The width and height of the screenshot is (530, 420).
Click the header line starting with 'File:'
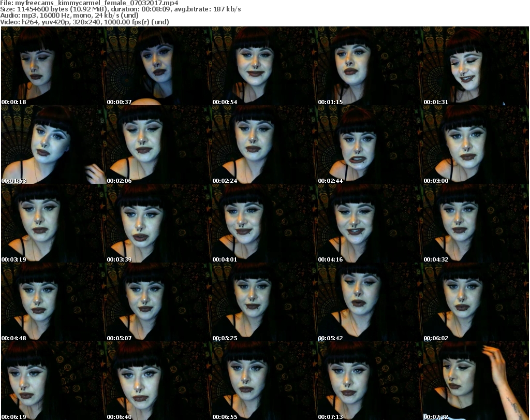(89, 3)
